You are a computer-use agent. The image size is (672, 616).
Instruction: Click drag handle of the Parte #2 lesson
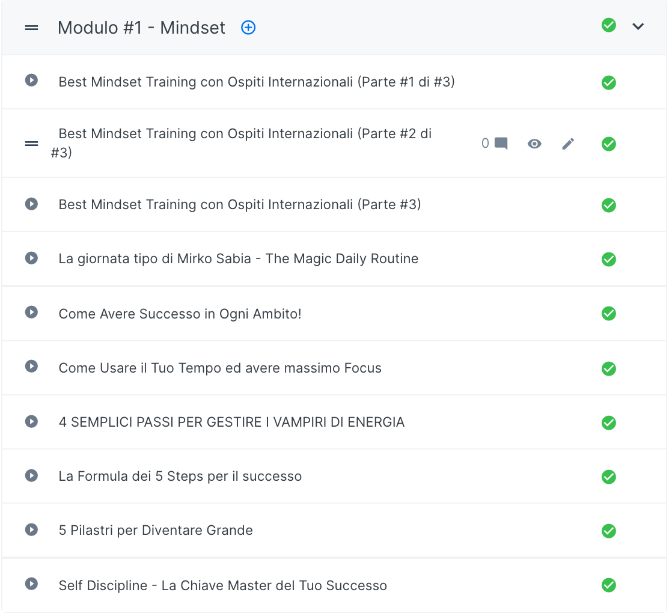(31, 144)
